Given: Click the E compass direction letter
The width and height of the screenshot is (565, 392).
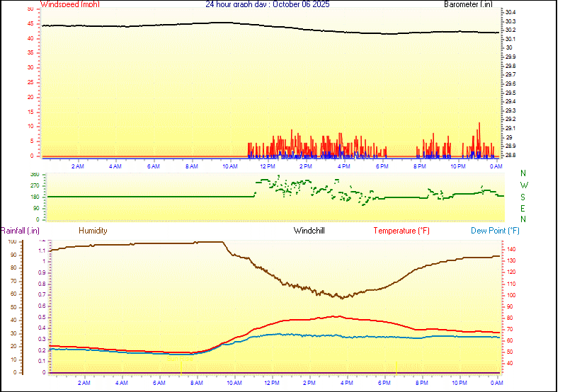Looking at the screenshot, I should [x=523, y=208].
